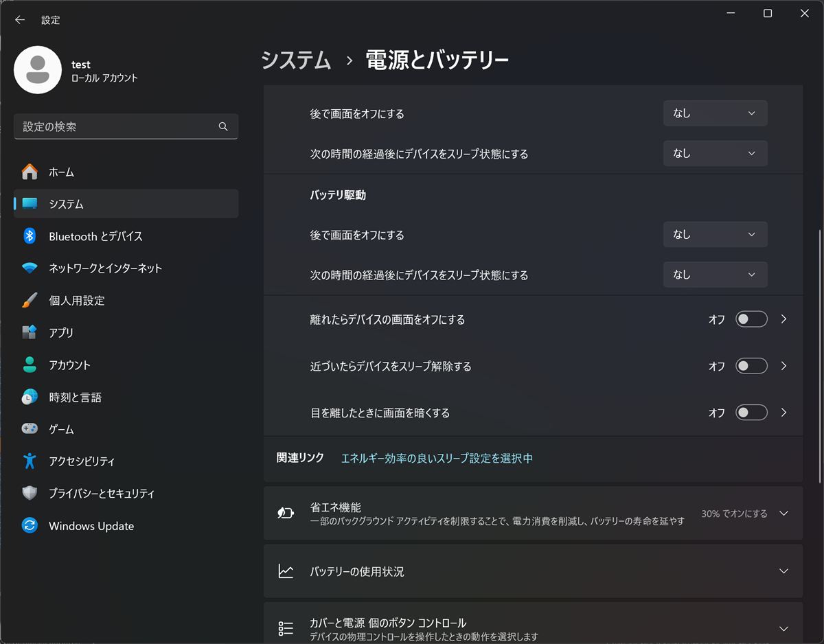Open 時刻と言語 settings

point(126,397)
